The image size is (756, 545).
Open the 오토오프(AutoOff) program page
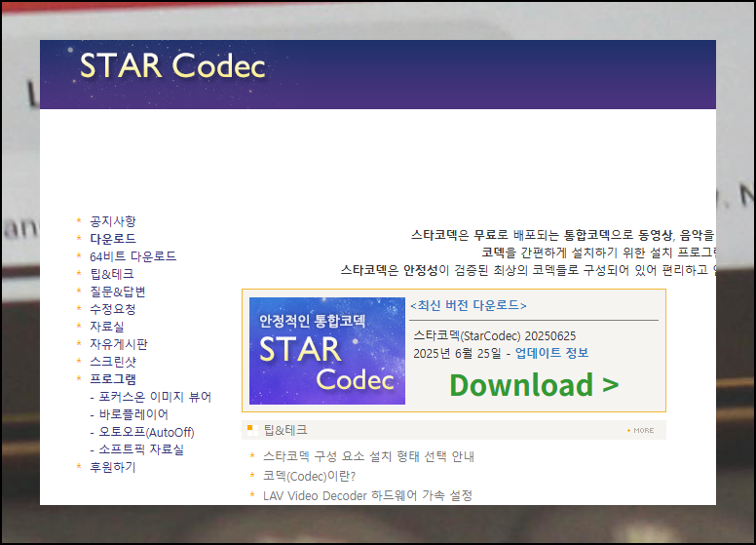pos(146,432)
